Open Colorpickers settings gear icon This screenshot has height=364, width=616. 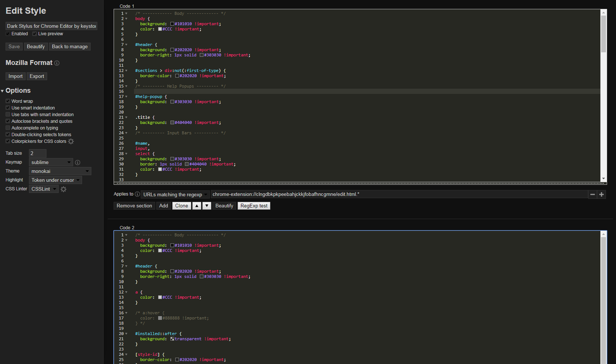(71, 141)
